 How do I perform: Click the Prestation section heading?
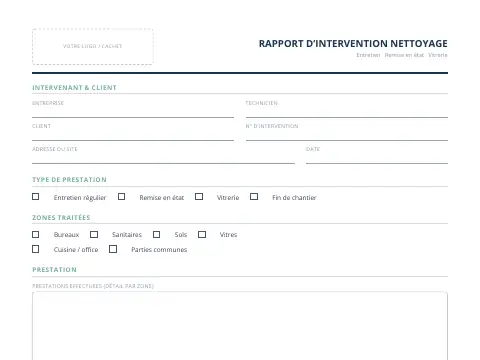[x=54, y=270]
